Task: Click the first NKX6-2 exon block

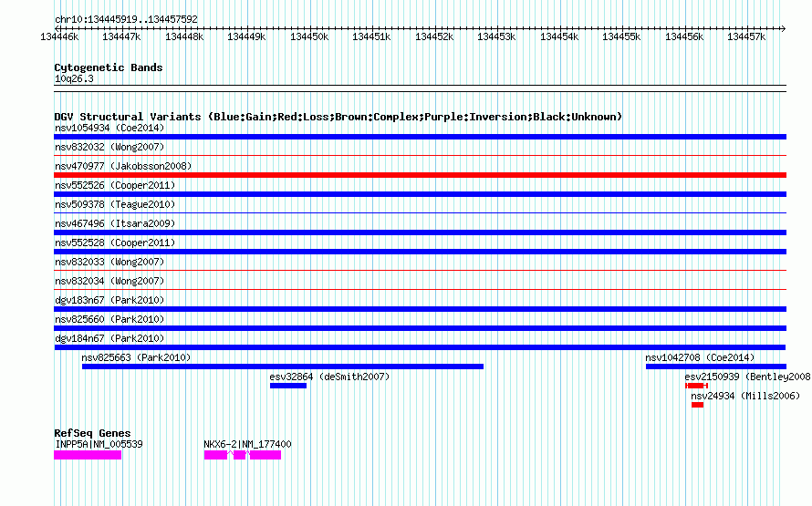Action: [215, 455]
